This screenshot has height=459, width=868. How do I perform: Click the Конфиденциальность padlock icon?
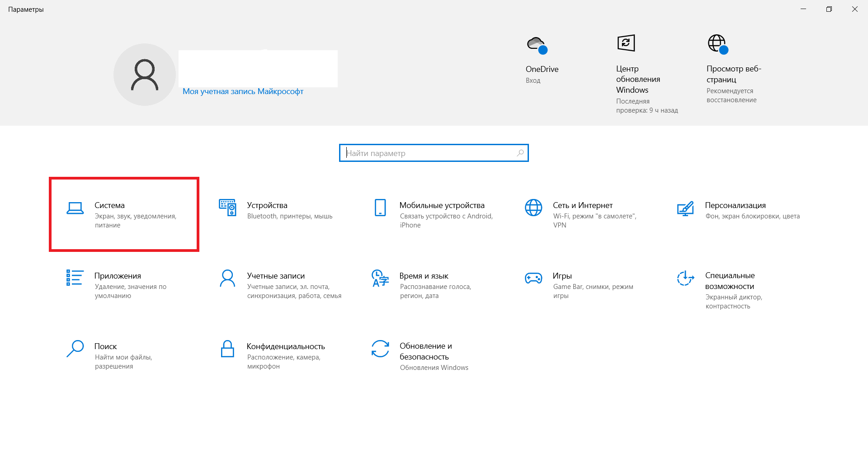(227, 349)
